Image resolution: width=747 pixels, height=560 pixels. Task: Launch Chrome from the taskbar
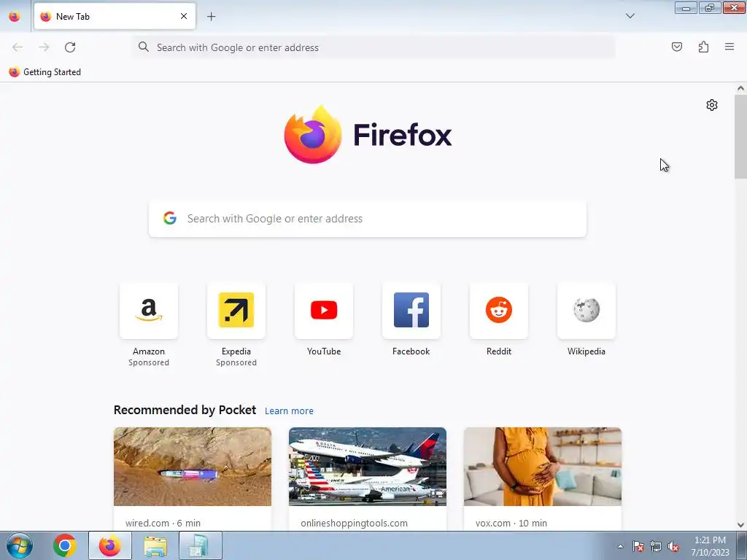(65, 545)
